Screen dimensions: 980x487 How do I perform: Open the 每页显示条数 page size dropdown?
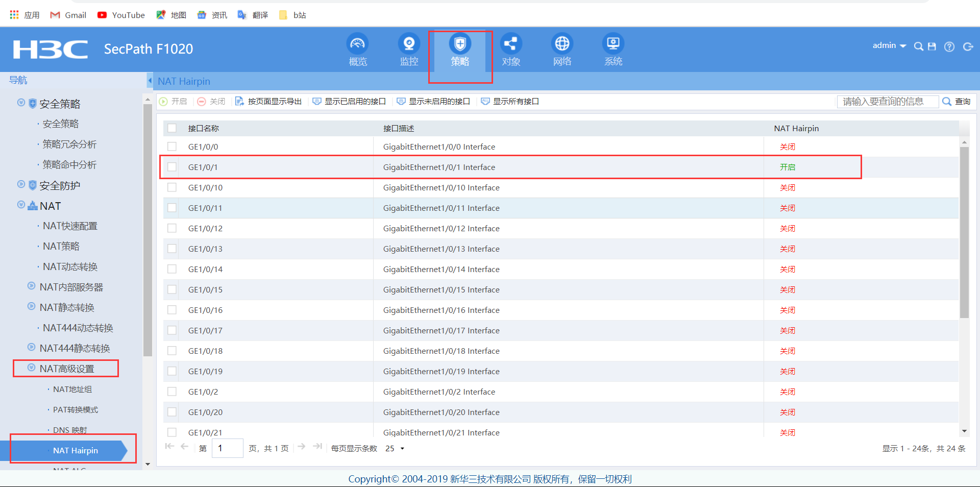tap(395, 448)
